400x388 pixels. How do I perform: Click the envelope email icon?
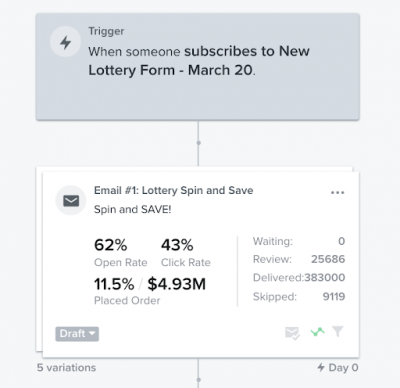[71, 201]
